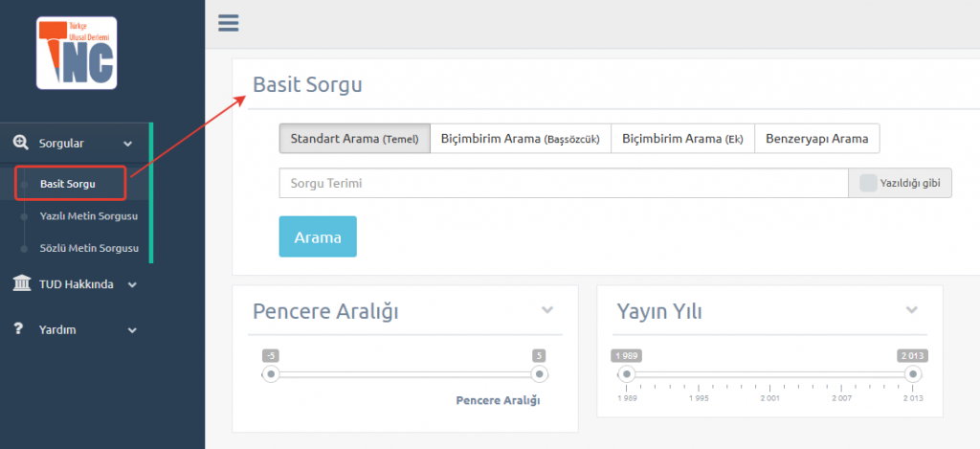Image resolution: width=980 pixels, height=449 pixels.
Task: Expand the Yardım menu chevron
Action: (132, 330)
